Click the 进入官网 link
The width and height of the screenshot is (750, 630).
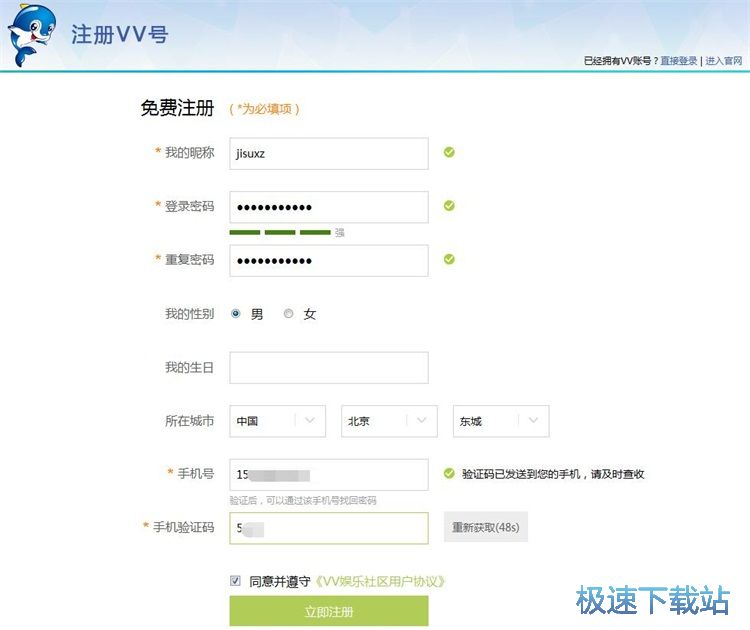[x=724, y=61]
